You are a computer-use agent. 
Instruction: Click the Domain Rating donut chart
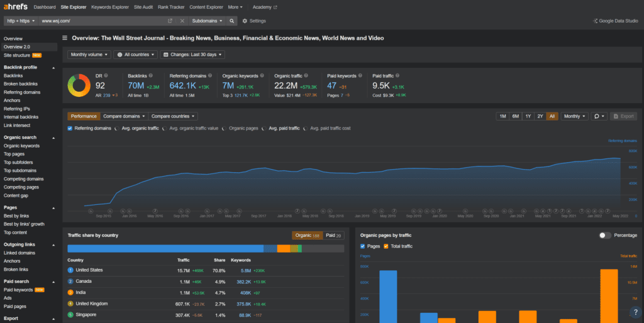point(79,85)
